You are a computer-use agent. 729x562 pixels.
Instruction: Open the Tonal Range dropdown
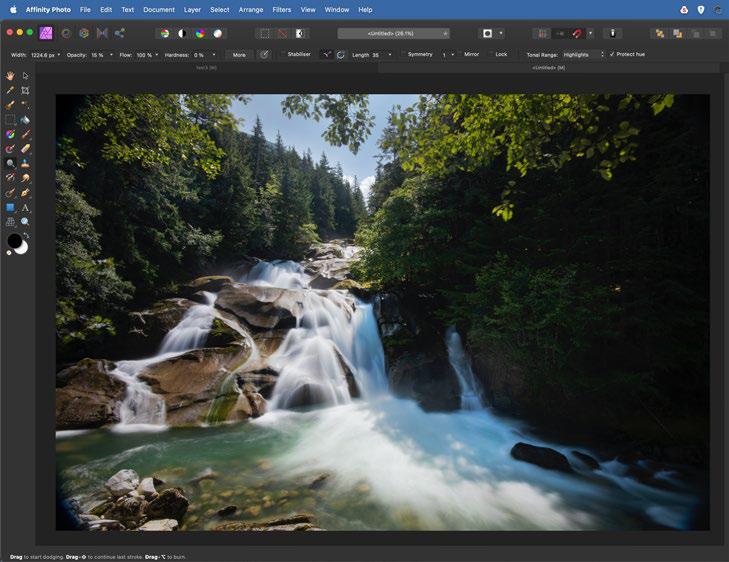click(582, 54)
